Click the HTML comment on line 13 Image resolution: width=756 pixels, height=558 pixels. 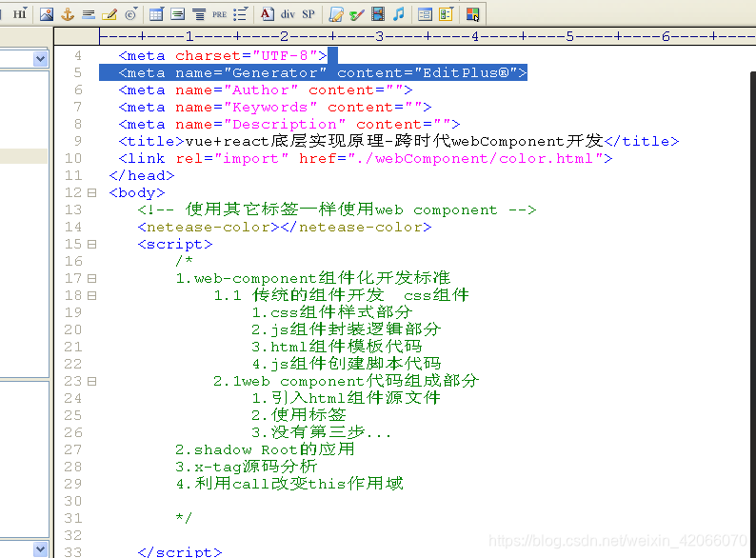click(x=336, y=209)
